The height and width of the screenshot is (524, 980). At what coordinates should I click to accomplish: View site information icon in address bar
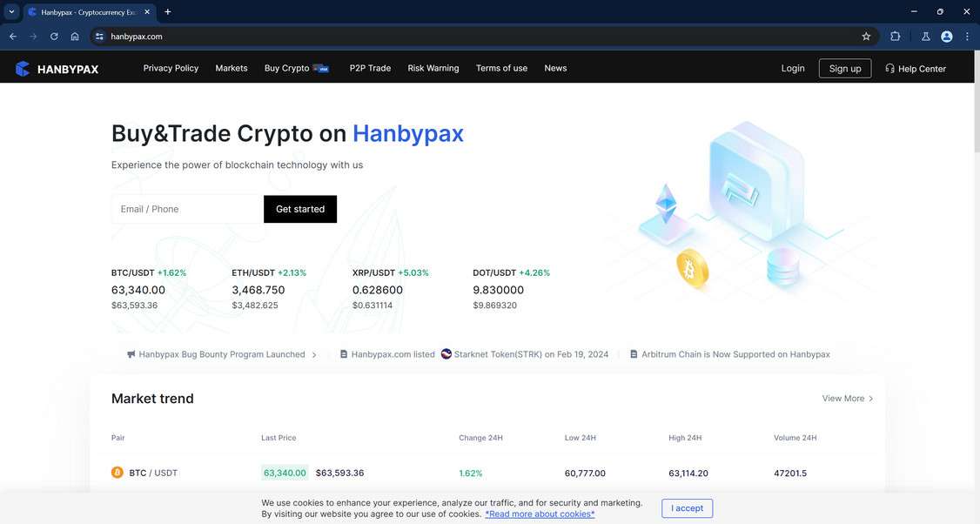99,37
